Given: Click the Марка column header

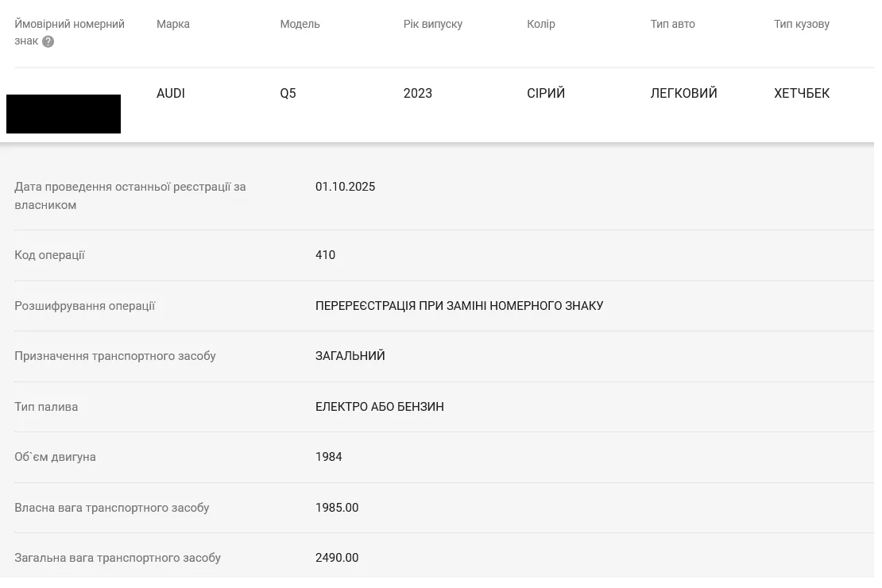Looking at the screenshot, I should pyautogui.click(x=172, y=24).
